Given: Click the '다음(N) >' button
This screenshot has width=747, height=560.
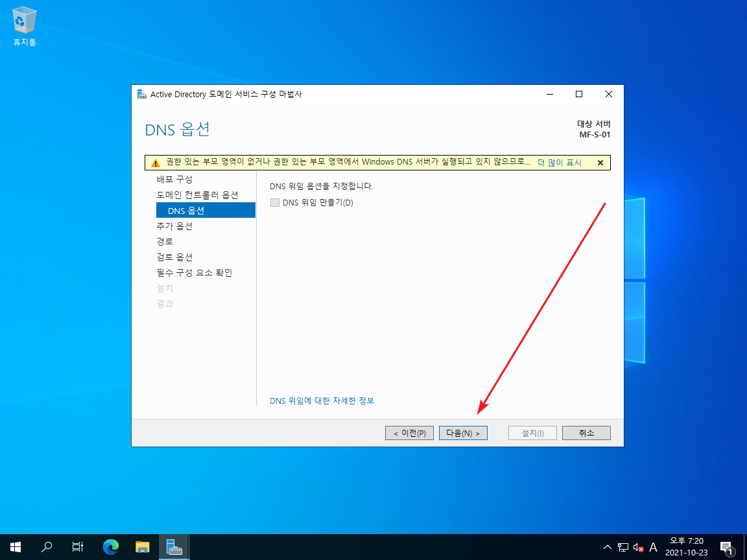Looking at the screenshot, I should coord(463,433).
